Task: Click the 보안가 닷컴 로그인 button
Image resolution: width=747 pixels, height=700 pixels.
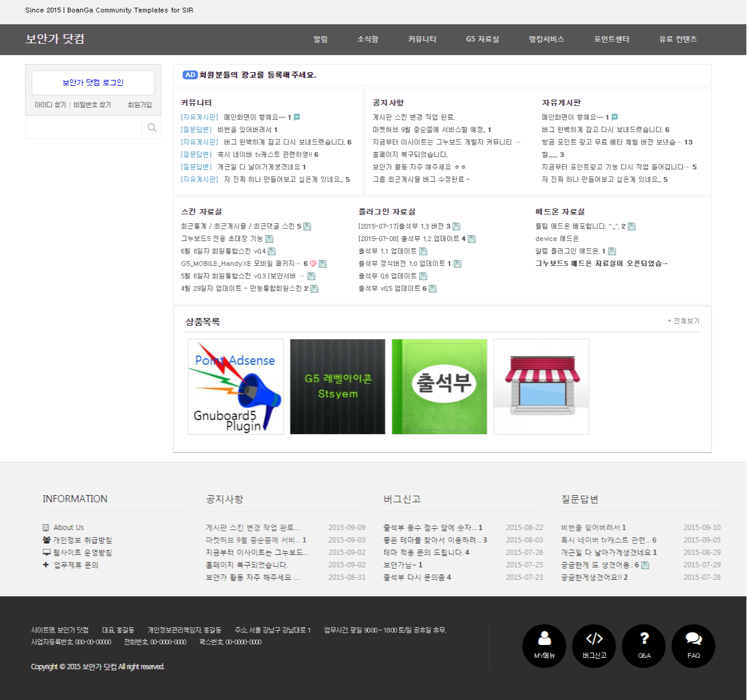Action: (93, 83)
